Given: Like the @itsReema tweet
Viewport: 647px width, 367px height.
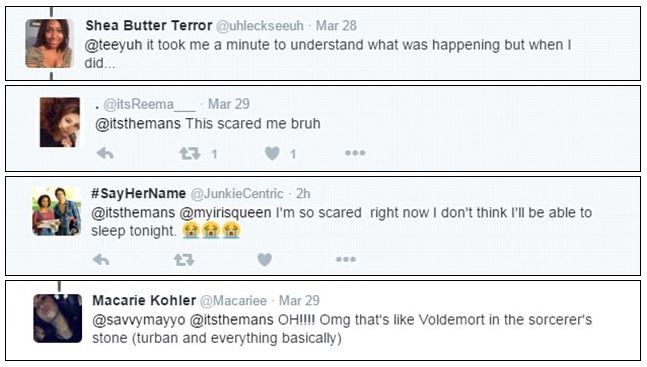Looking at the screenshot, I should (272, 154).
